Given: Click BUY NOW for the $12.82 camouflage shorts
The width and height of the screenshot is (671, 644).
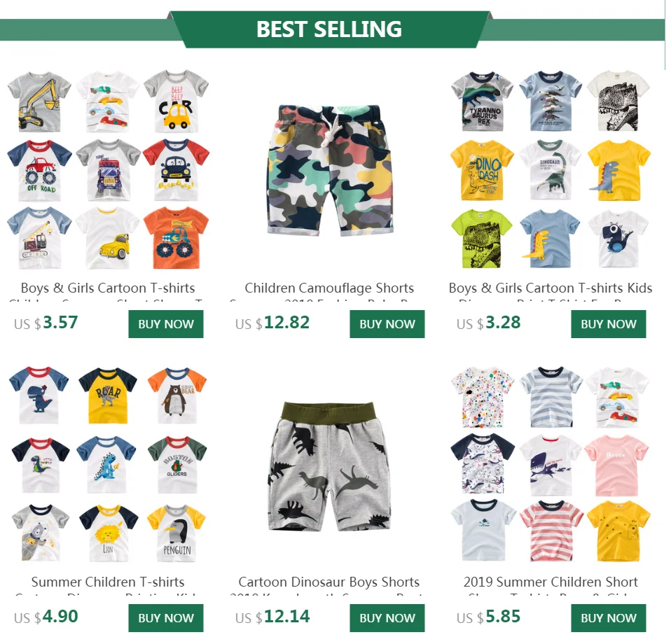Looking at the screenshot, I should (x=387, y=324).
